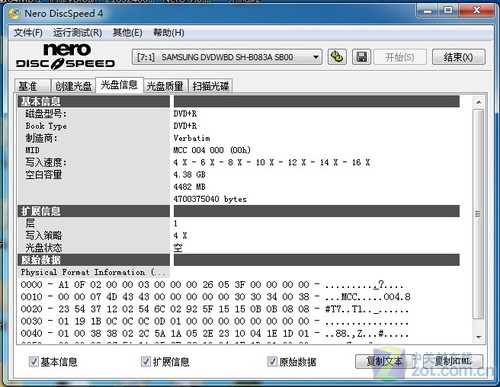Image resolution: width=500 pixels, height=387 pixels.
Task: Open the 文件(F) menu
Action: pyautogui.click(x=28, y=33)
